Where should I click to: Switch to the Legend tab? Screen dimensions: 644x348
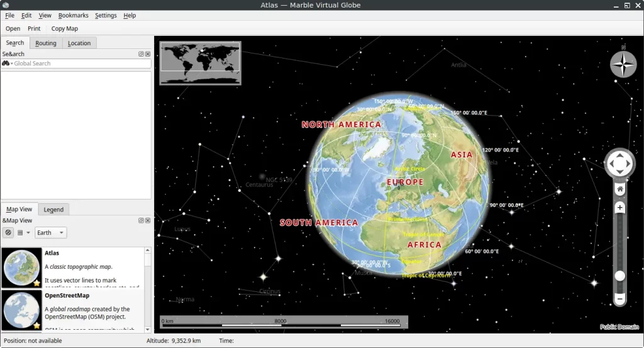(x=53, y=210)
